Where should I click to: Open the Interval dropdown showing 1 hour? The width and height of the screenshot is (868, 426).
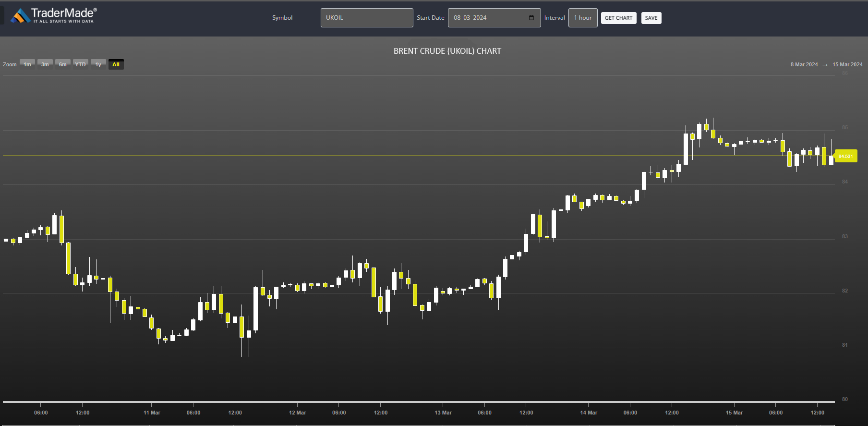(583, 18)
